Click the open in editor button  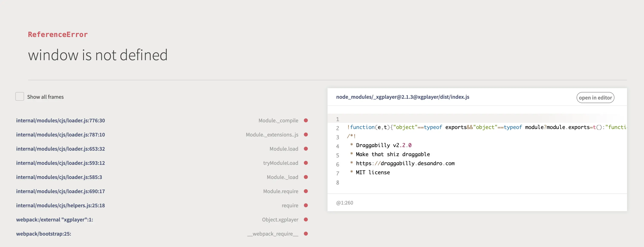coord(595,98)
